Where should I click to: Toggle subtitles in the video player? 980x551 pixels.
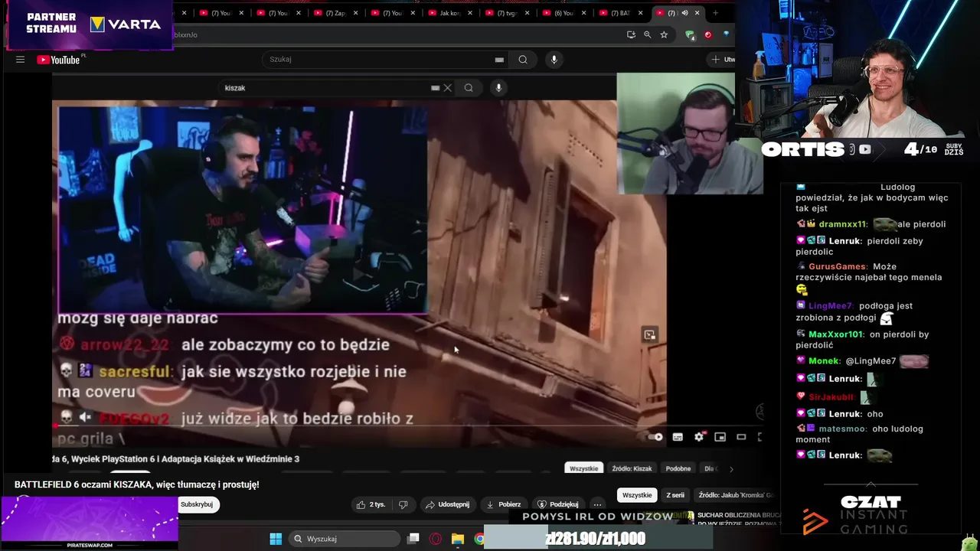pos(678,437)
